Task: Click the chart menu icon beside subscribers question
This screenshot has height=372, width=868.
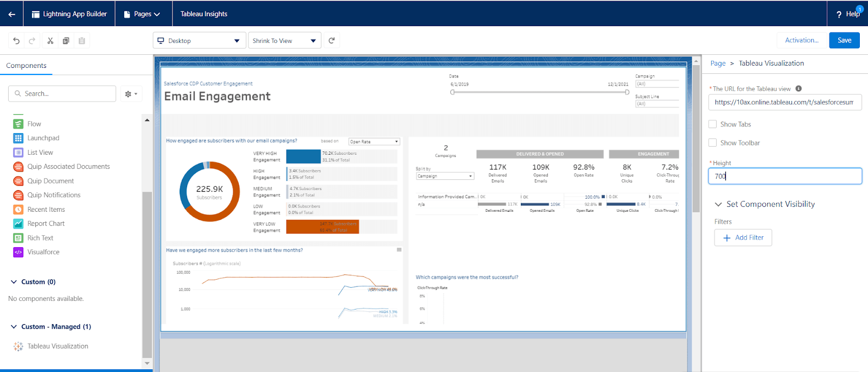Action: pyautogui.click(x=399, y=250)
